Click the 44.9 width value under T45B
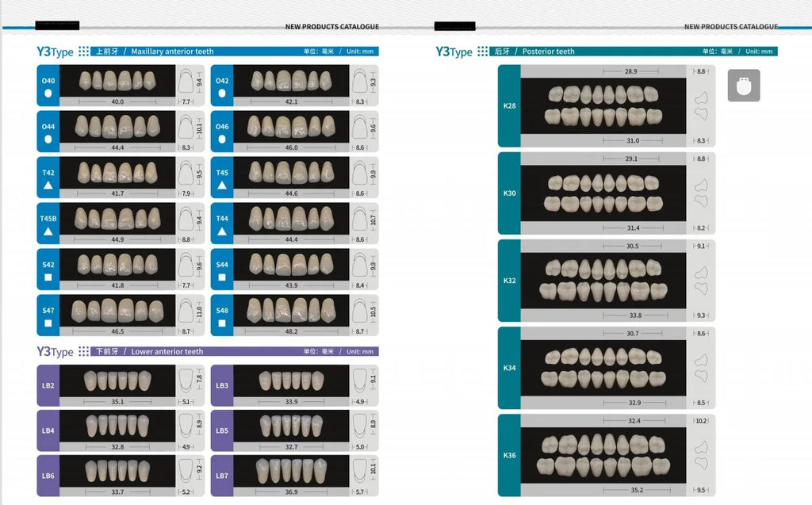 (x=117, y=239)
